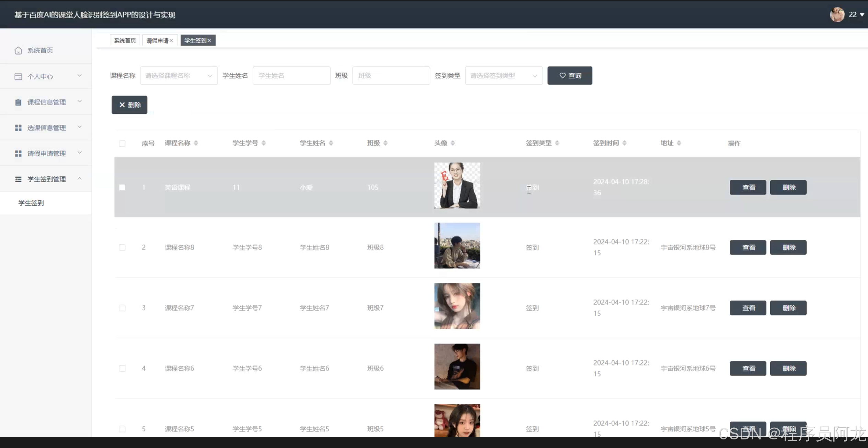Click the 学生签到管理 list icon
Viewport: 868px width, 448px height.
coord(18,179)
